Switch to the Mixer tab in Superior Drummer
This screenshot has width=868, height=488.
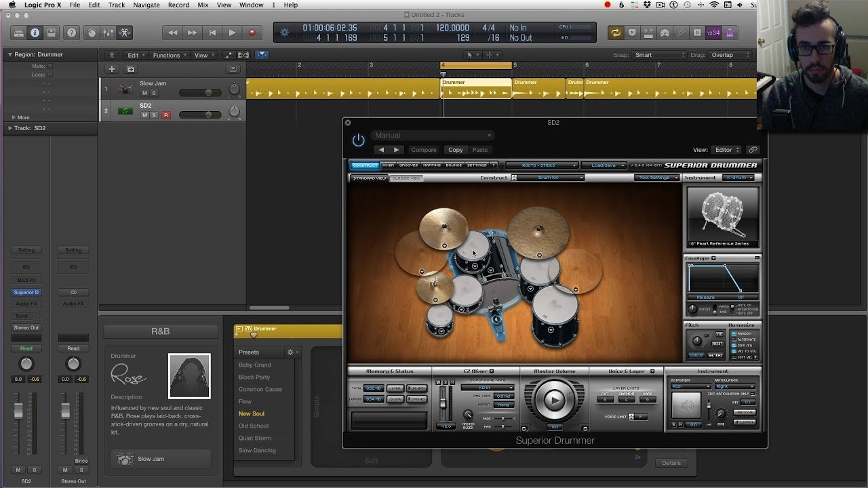point(388,165)
